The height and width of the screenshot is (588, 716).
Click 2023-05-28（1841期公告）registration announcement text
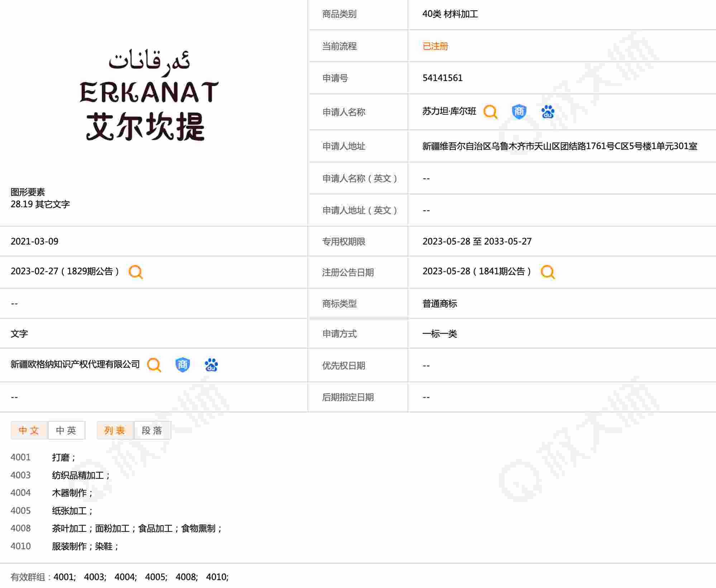477,271
